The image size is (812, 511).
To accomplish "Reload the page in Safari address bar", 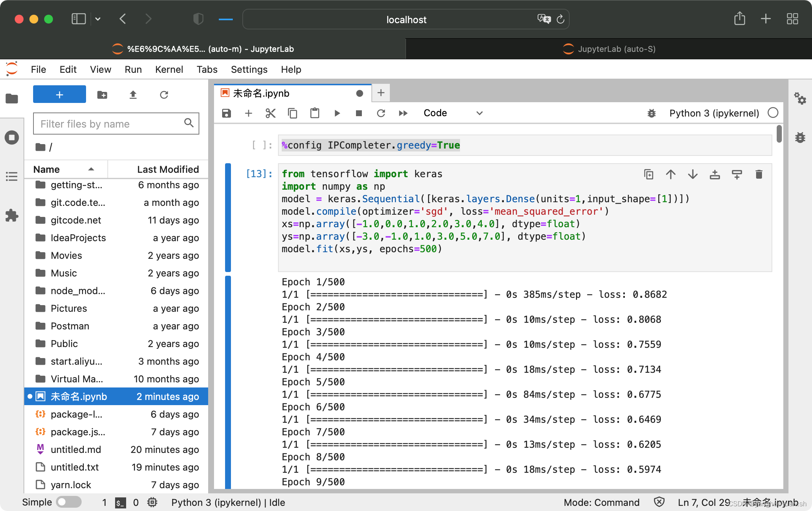I will [560, 19].
